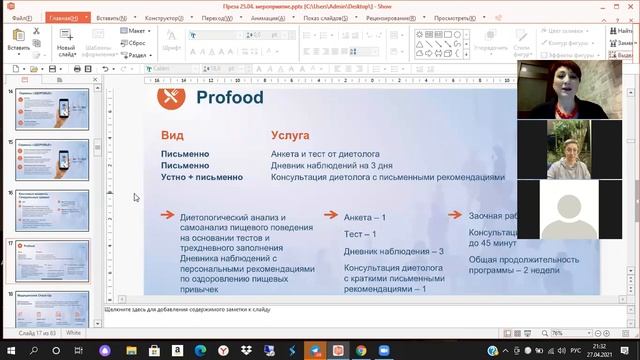
Task: Select the right arrow shape in shapes gallery
Action: 429,53
